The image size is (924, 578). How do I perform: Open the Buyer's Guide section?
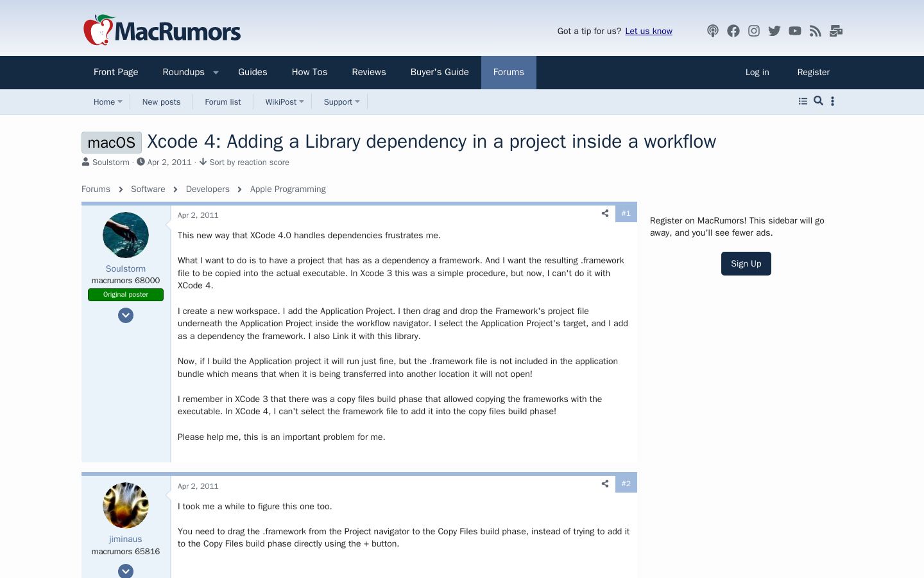(x=440, y=73)
